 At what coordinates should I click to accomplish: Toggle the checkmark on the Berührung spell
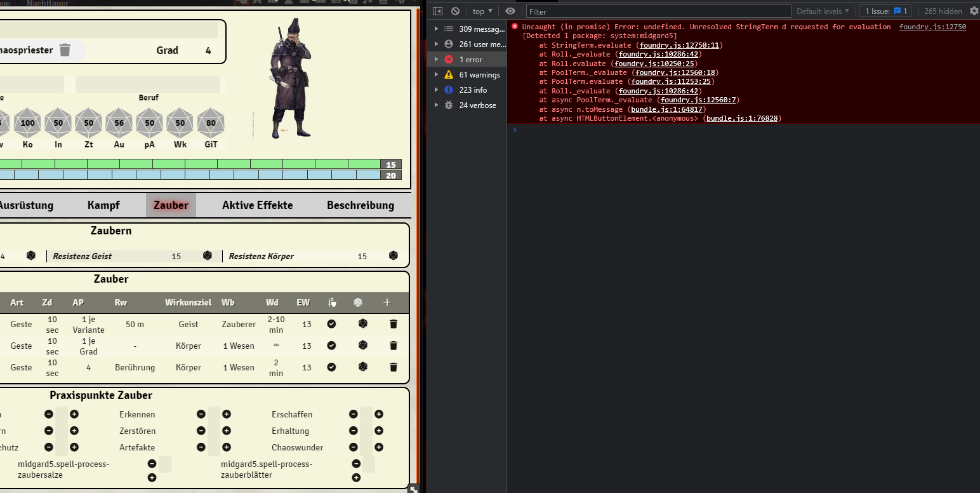click(x=331, y=367)
